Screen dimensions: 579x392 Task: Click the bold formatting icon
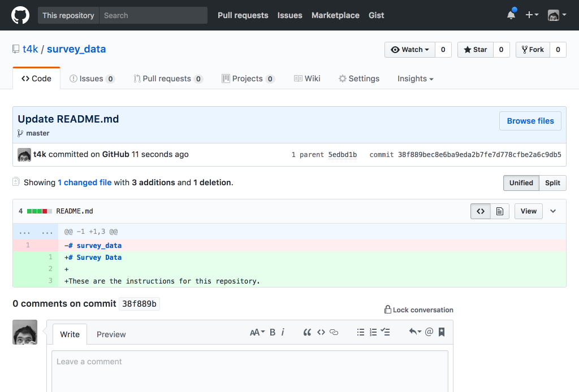click(273, 332)
